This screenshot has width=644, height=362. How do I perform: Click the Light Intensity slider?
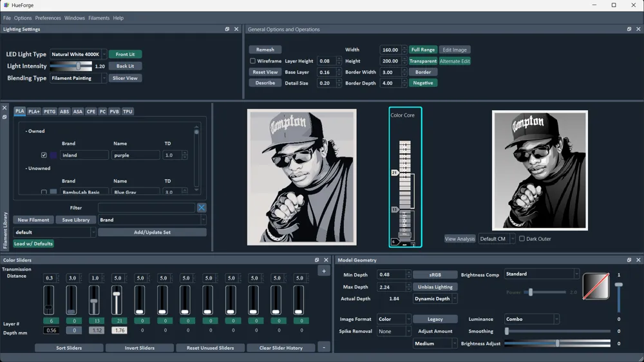tap(71, 66)
